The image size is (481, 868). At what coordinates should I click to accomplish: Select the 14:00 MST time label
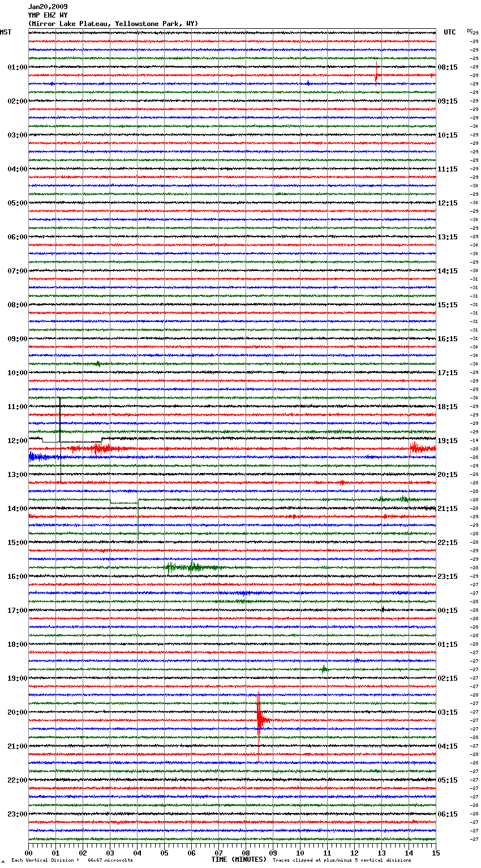18,509
